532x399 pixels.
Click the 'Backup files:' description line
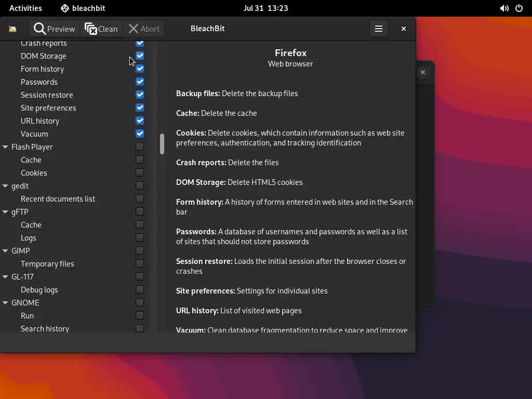click(237, 94)
